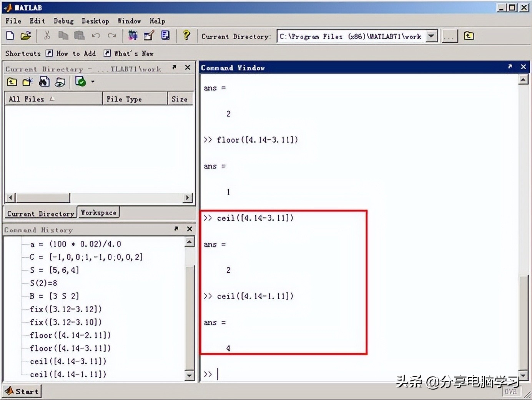532x400 pixels.
Task: Click the Current Directory path field
Action: point(351,37)
